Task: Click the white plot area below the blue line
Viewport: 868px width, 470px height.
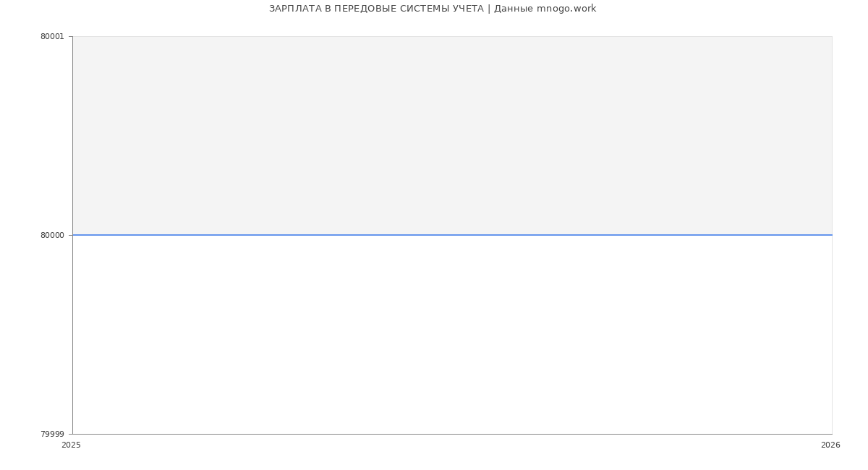Action: click(x=452, y=334)
